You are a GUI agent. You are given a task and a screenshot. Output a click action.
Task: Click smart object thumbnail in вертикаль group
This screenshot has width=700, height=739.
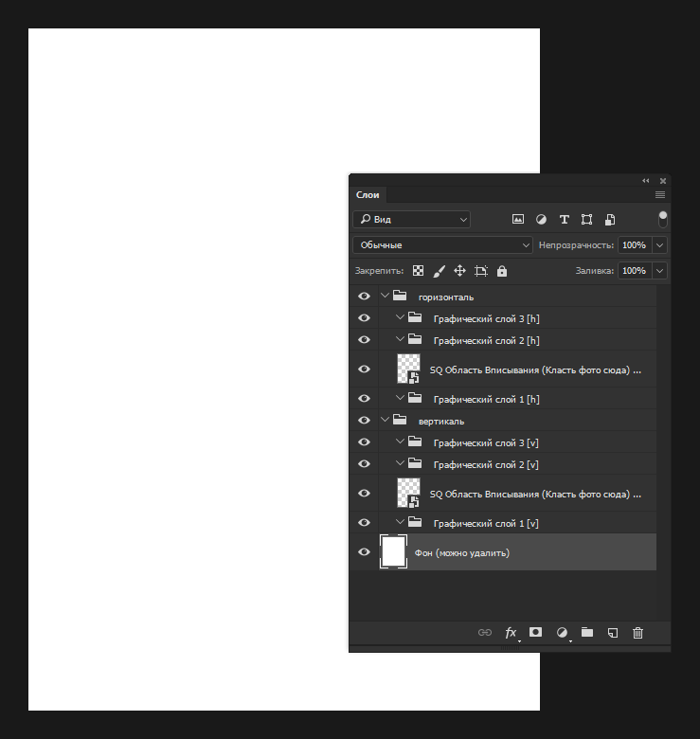[408, 493]
